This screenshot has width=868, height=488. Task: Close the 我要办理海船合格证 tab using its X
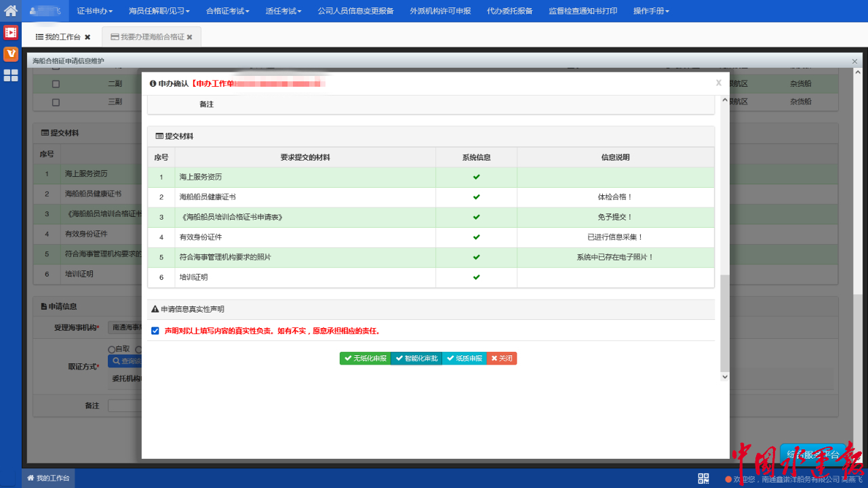click(x=190, y=37)
